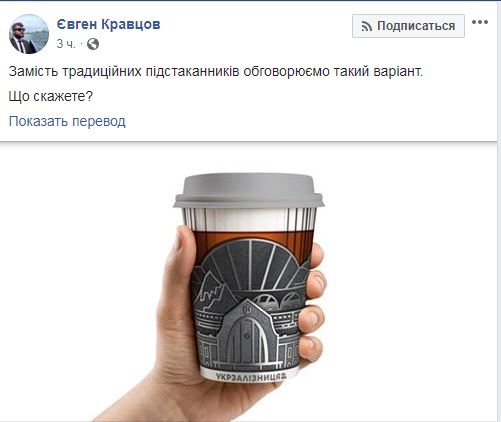
Task: Click the globe public-audience icon
Action: click(93, 44)
